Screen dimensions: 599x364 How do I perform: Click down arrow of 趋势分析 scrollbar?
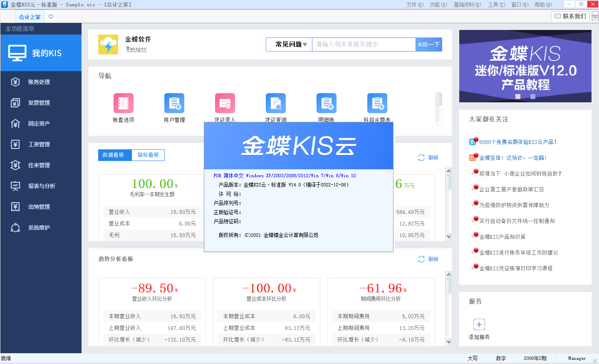coord(448,342)
